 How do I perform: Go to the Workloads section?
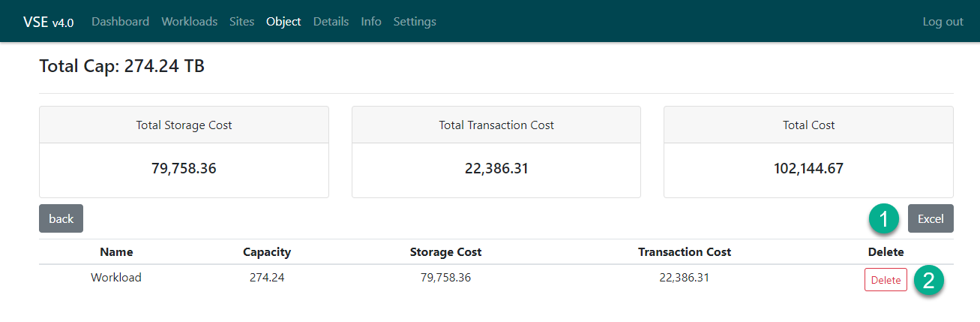189,22
